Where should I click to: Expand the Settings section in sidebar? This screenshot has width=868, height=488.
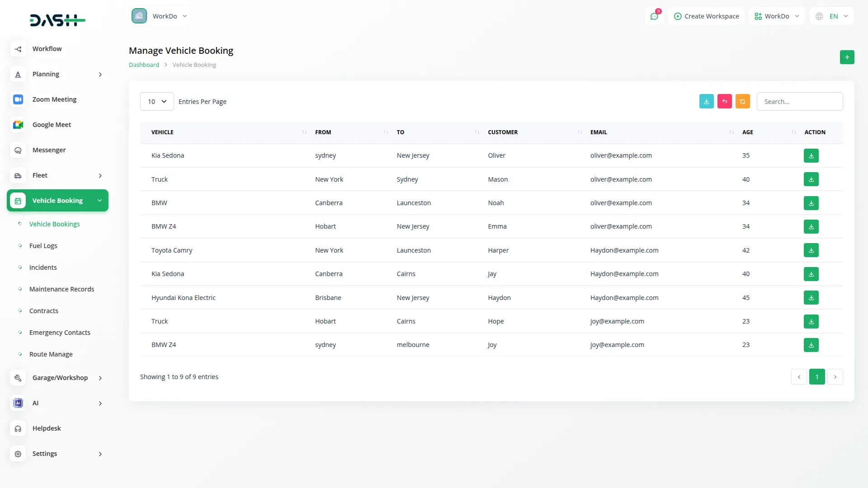pyautogui.click(x=45, y=454)
